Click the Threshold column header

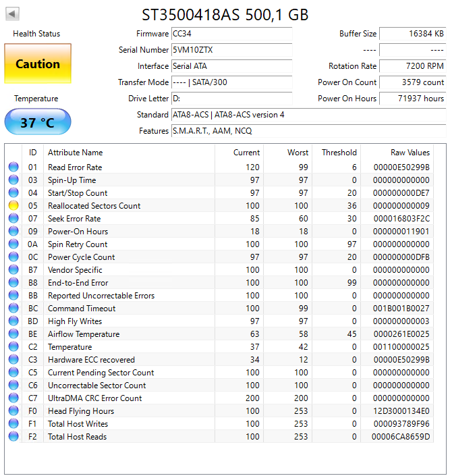(336, 153)
